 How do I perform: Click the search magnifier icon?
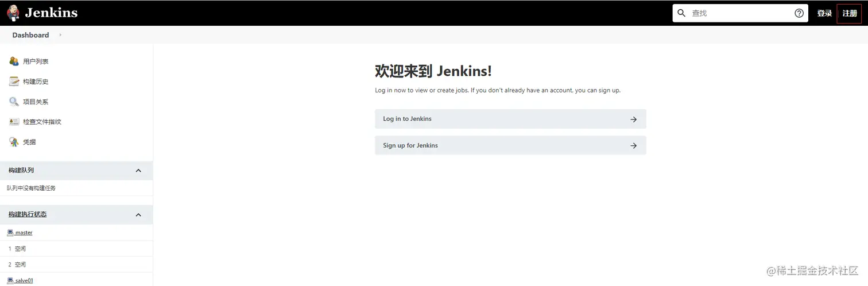[x=681, y=13]
